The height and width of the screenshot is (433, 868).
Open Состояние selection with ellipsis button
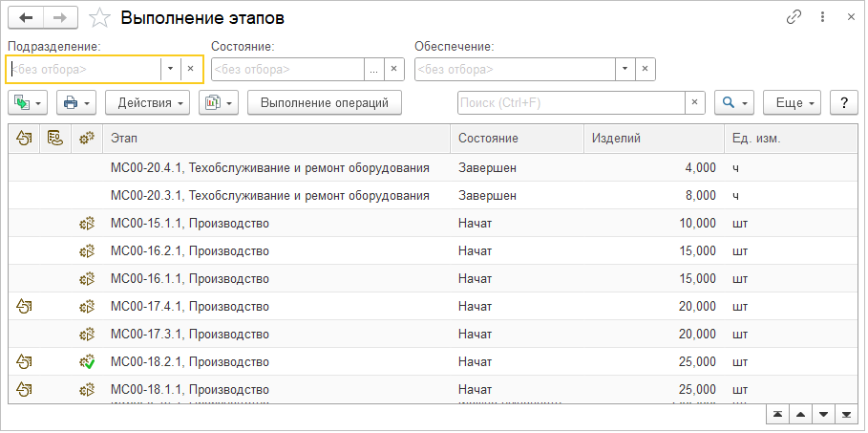click(x=373, y=69)
